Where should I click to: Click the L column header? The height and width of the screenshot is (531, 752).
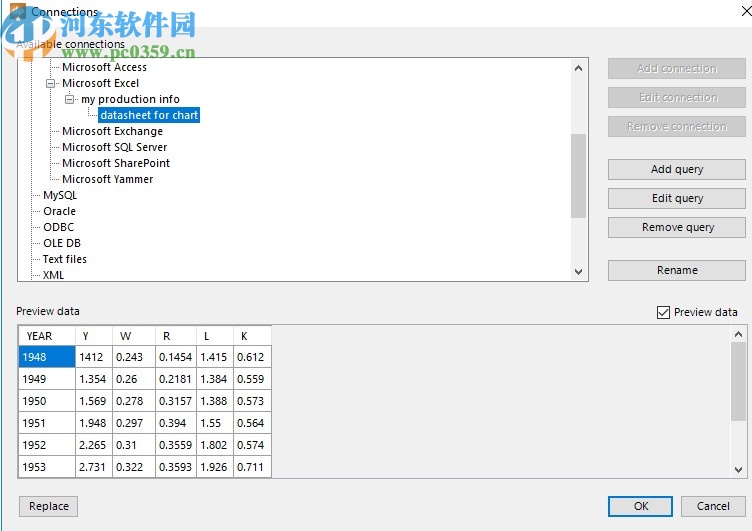pos(215,336)
